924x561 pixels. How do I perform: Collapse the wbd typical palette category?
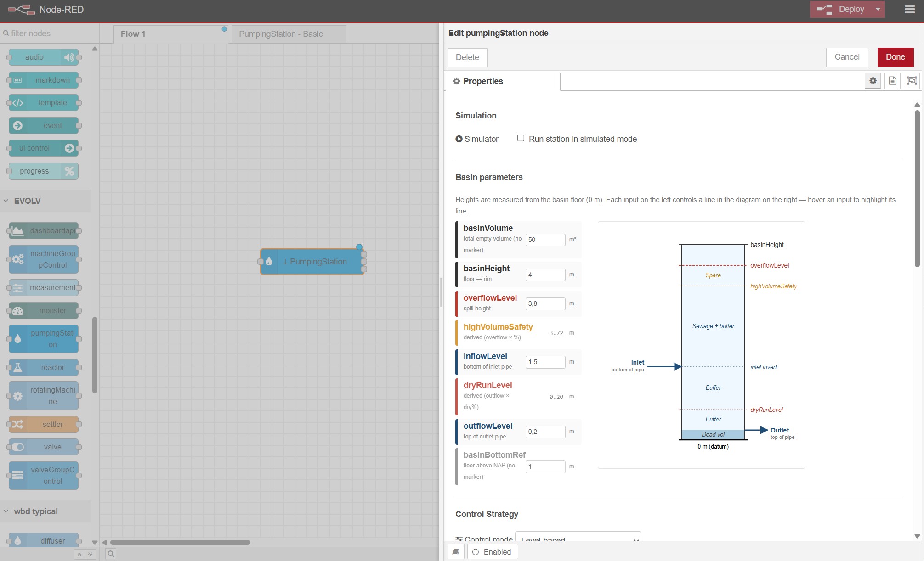point(45,511)
